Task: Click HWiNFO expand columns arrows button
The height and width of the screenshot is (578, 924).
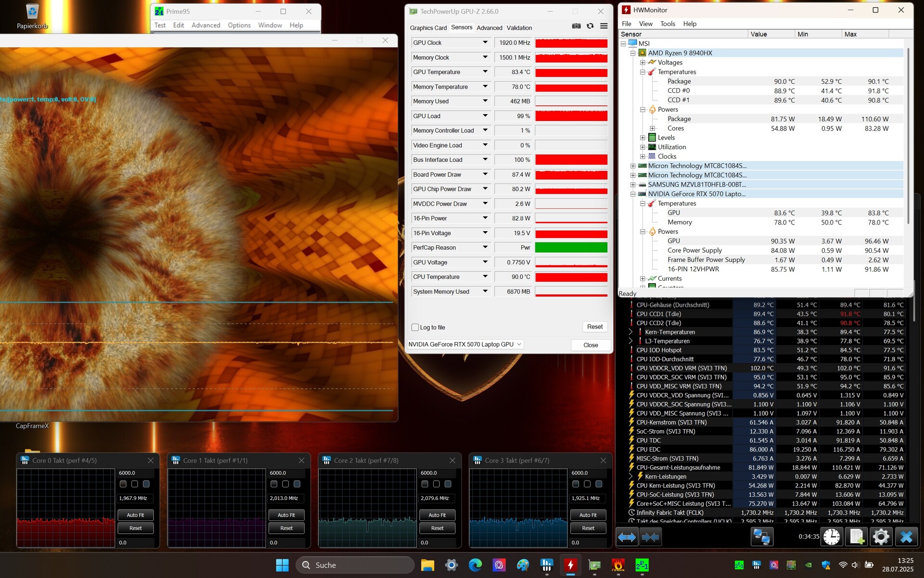Action: pos(627,537)
